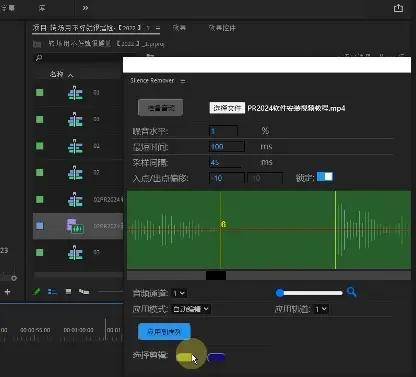
Task: Switch project panel to freeform view
Action: (x=84, y=292)
